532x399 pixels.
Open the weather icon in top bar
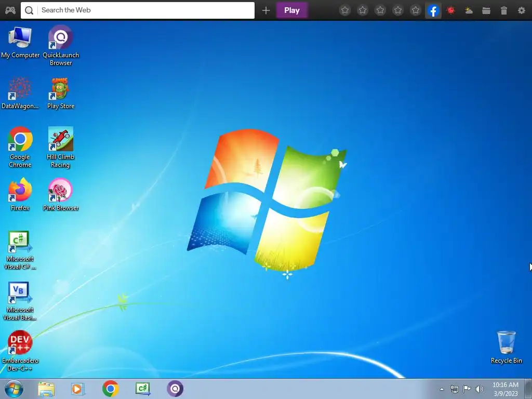click(469, 10)
